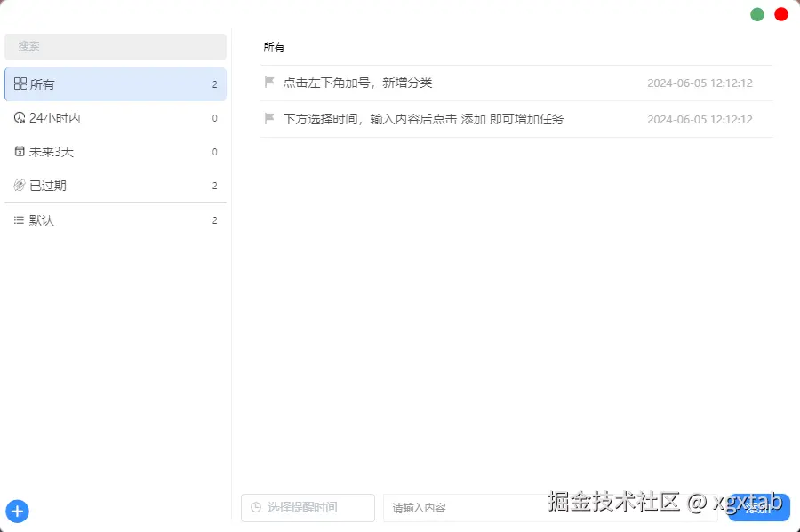Screen dimensions: 800x532
Task: Click the 搜索 search box
Action: 116,45
